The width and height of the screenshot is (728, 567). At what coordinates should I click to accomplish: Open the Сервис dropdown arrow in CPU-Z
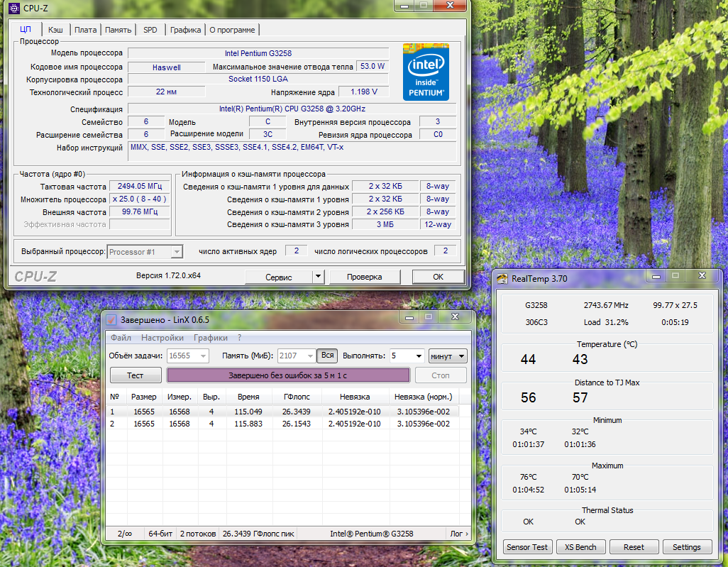(318, 277)
